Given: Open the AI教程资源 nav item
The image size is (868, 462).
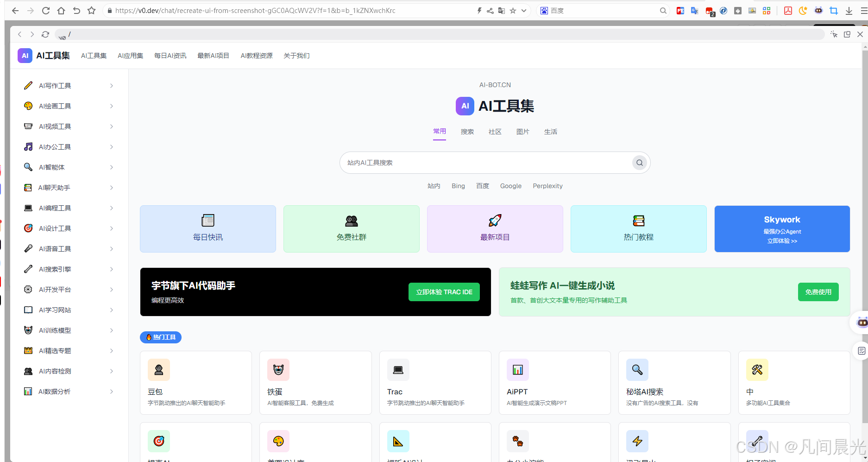Looking at the screenshot, I should [x=257, y=56].
